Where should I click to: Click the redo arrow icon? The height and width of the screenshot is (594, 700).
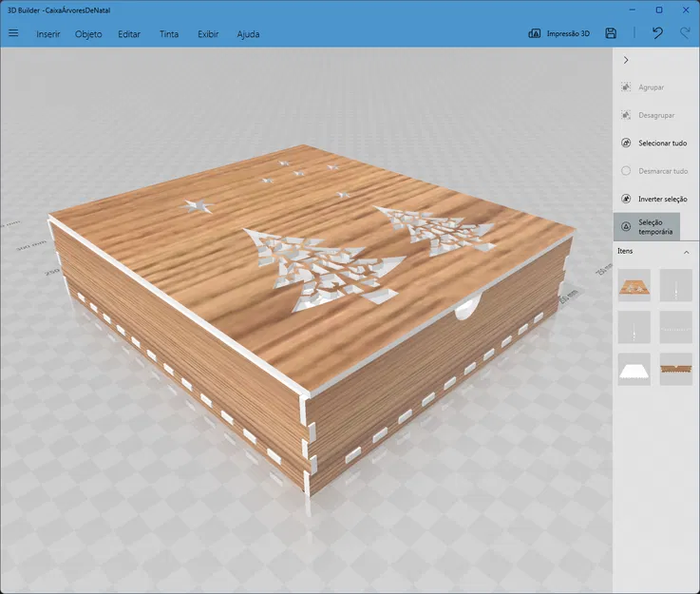tap(685, 33)
